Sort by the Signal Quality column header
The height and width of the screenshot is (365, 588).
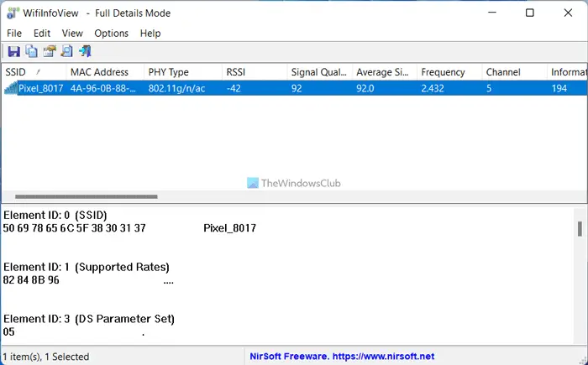320,72
